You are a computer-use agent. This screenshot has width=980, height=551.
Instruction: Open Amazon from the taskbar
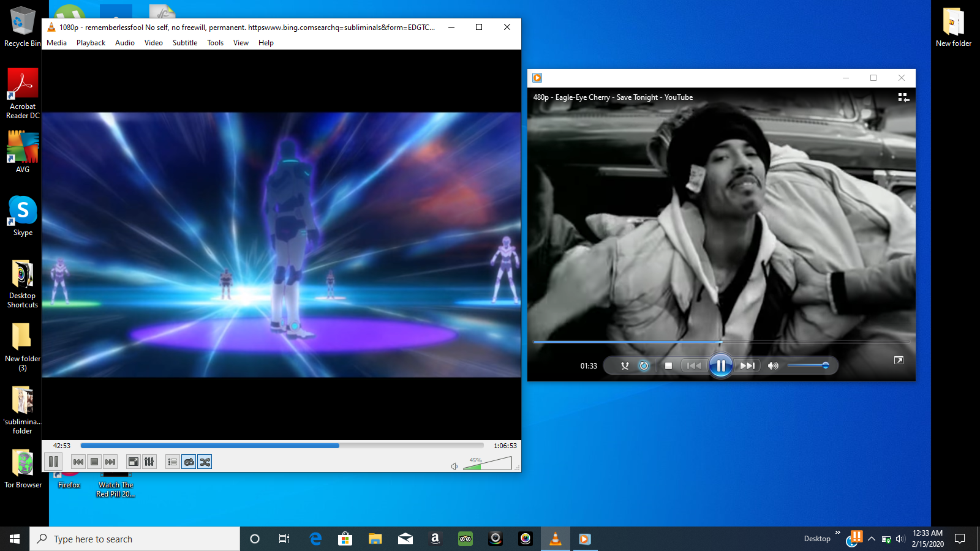tap(435, 539)
